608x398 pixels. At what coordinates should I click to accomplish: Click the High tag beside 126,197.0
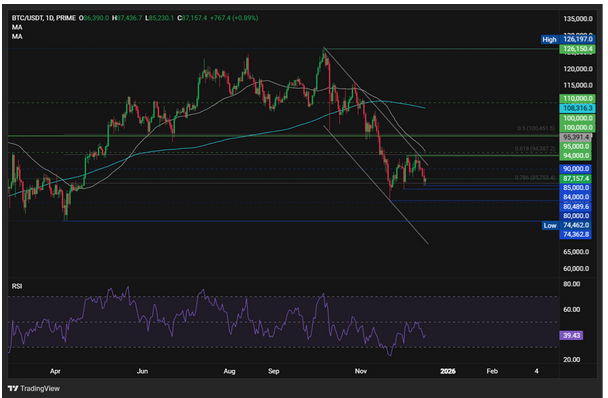549,39
